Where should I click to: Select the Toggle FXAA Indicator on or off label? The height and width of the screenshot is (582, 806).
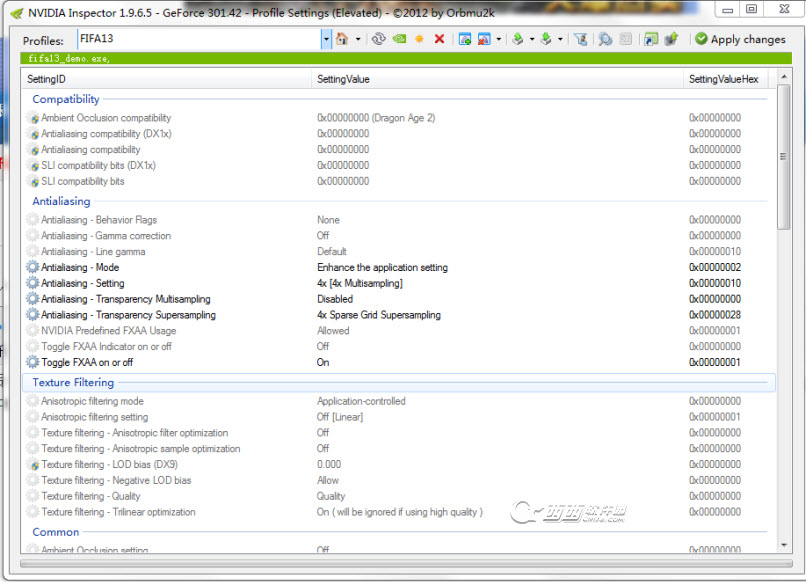(106, 347)
